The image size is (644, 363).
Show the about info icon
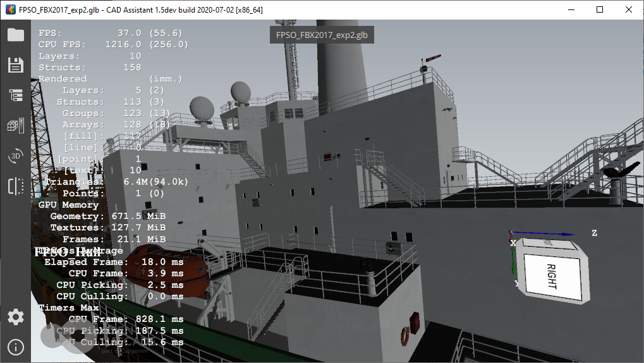pos(15,347)
